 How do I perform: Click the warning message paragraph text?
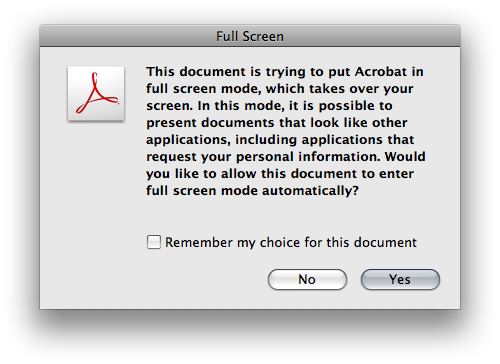pos(286,131)
